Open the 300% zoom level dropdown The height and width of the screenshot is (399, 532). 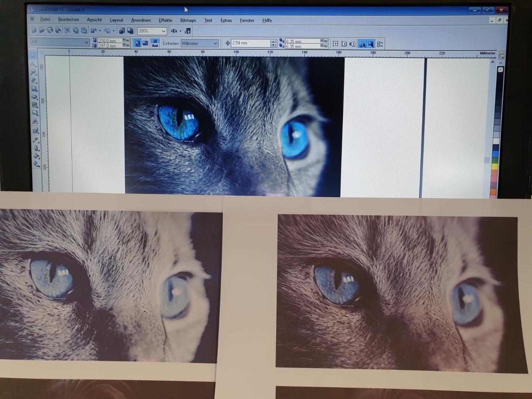(163, 31)
